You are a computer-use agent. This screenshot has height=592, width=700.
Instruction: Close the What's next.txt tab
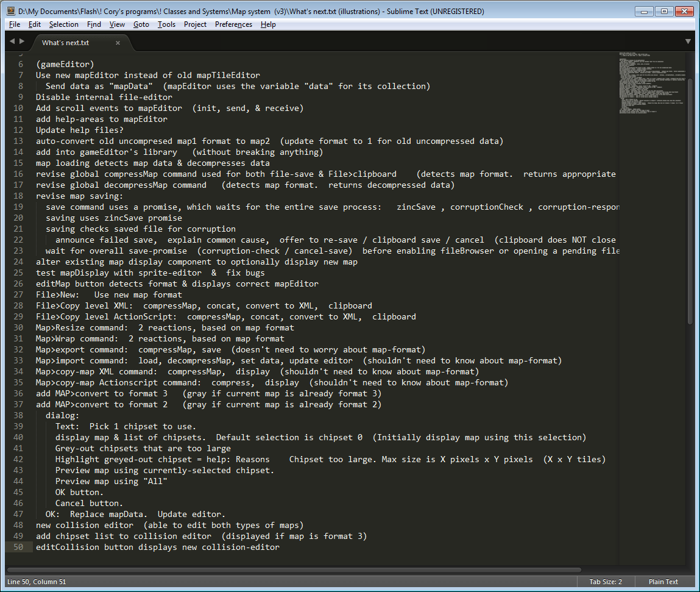(118, 43)
